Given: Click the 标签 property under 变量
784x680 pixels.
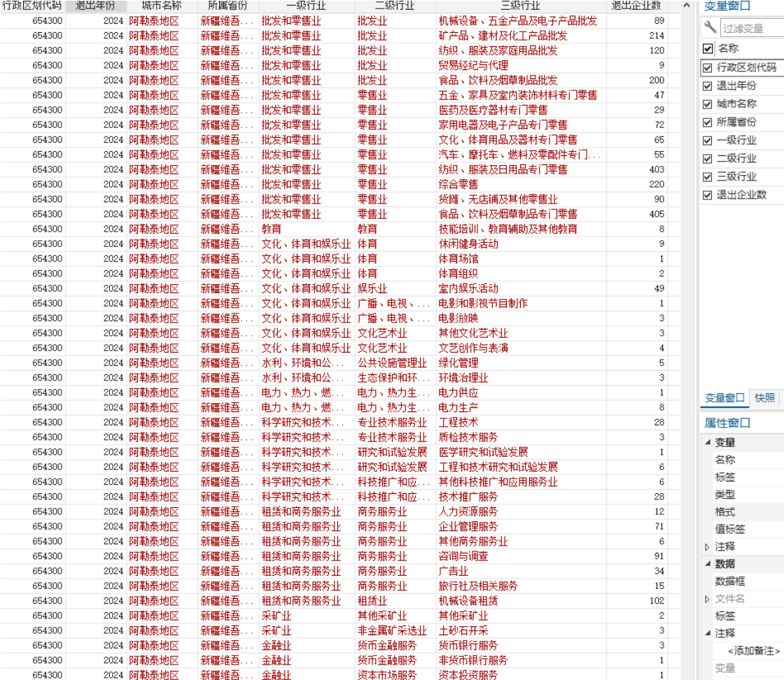Looking at the screenshot, I should coord(748,477).
